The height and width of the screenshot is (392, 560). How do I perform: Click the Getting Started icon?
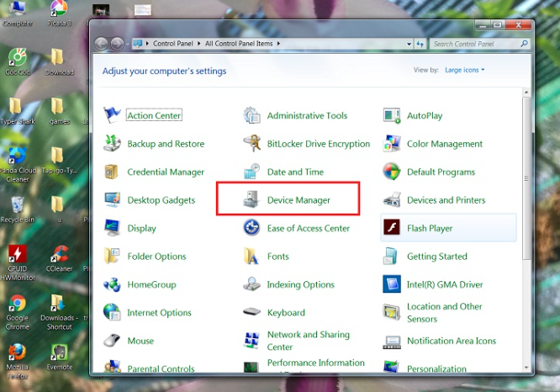pos(391,256)
